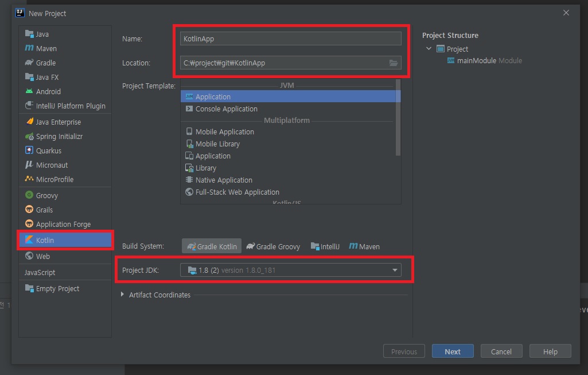
Task: Pick the Gradle elephant icon
Action: click(29, 63)
